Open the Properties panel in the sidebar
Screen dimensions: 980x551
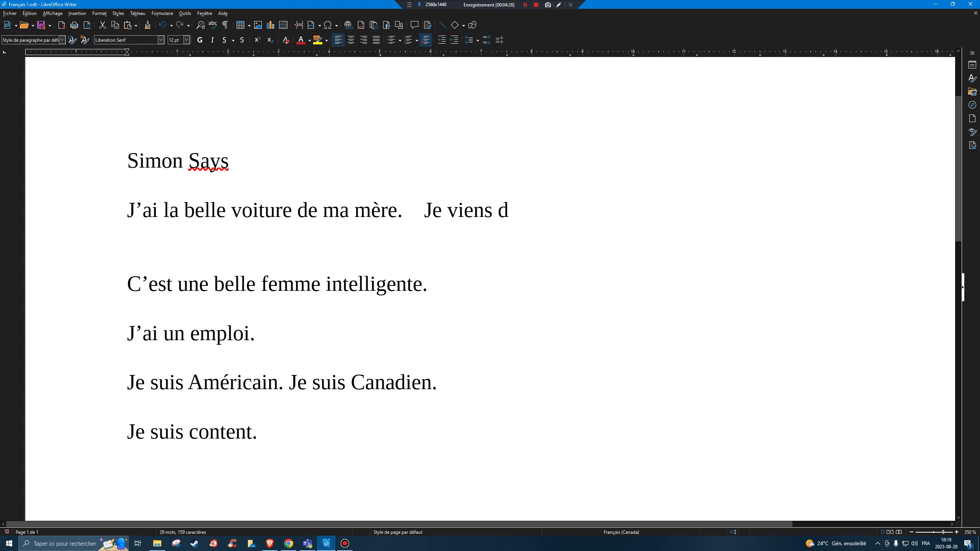[972, 64]
